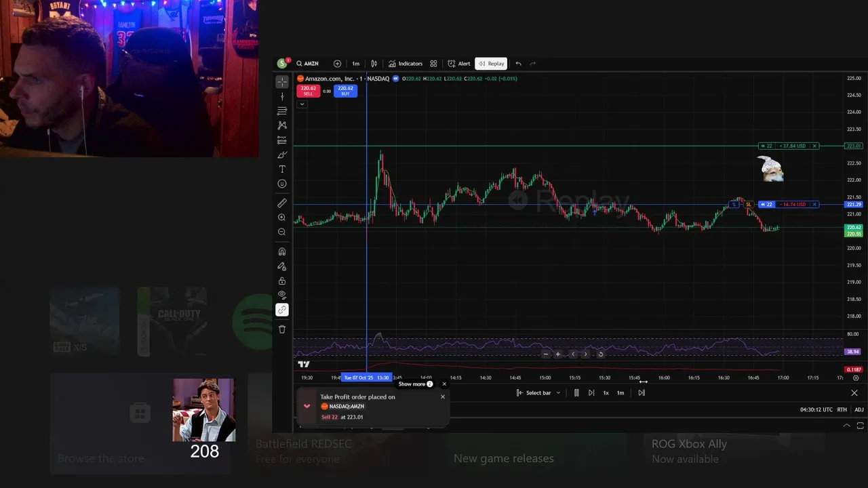This screenshot has height=488, width=868.
Task: Change the 1m replay update interval
Action: point(620,393)
